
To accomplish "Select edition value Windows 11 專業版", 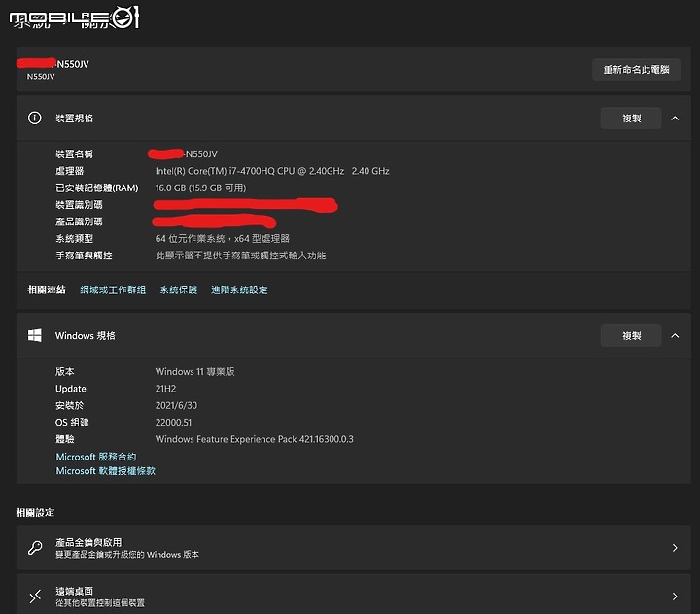I will 195,372.
